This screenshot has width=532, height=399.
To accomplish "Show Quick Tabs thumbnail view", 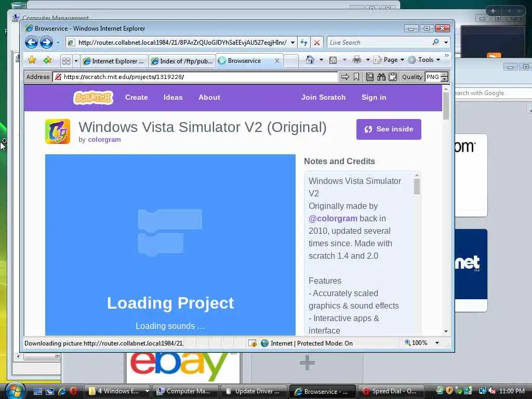I will coord(66,61).
